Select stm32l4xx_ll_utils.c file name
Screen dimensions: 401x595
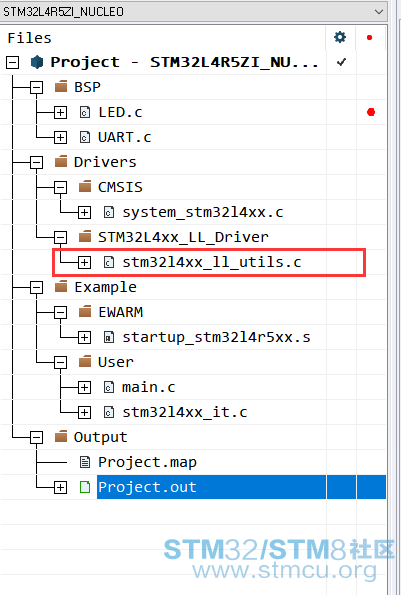tap(212, 262)
